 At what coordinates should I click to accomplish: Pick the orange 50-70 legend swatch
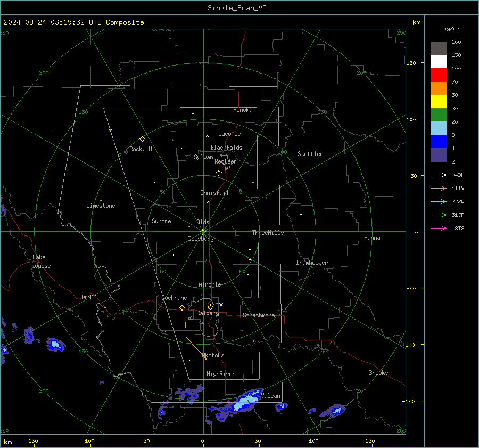tap(439, 88)
